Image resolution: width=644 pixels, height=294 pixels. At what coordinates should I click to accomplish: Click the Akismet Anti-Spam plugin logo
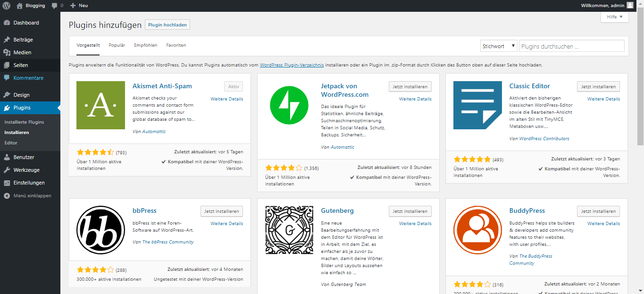[x=100, y=105]
